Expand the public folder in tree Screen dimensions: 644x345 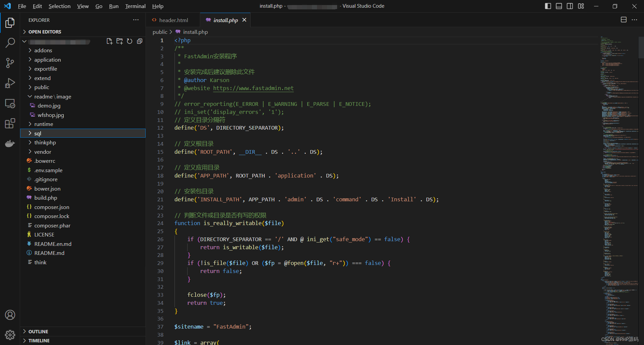83,87
